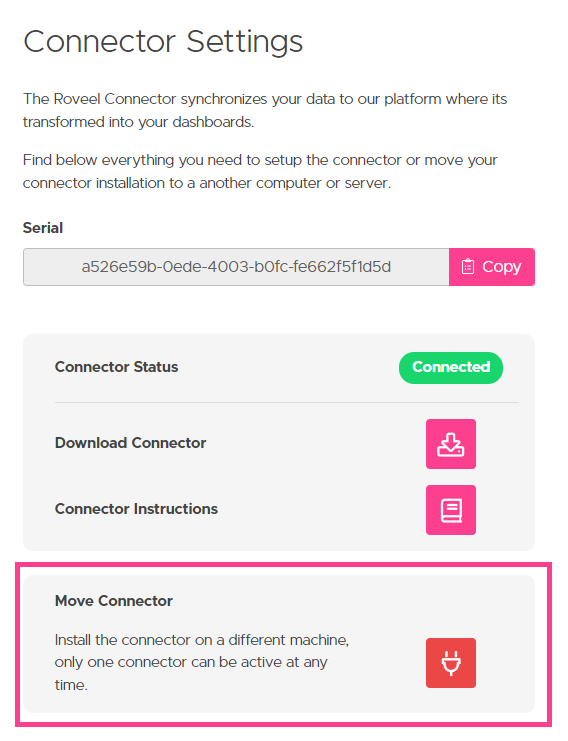Click the divider line under Connector Status
Image resolution: width=568 pixels, height=741 pixels.
[287, 403]
